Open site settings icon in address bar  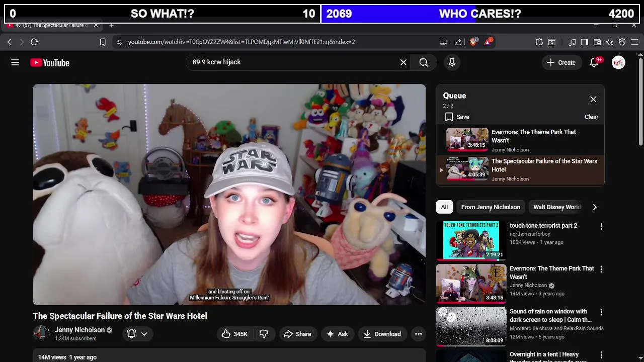119,42
